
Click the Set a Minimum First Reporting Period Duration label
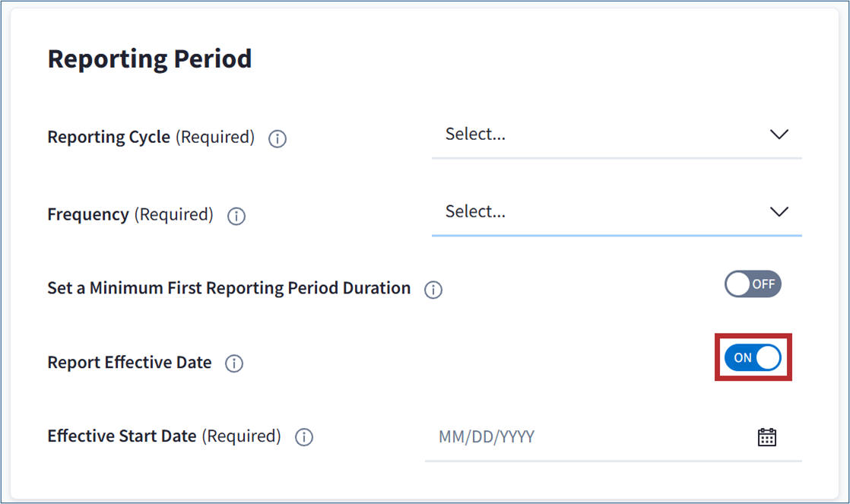coord(229,289)
